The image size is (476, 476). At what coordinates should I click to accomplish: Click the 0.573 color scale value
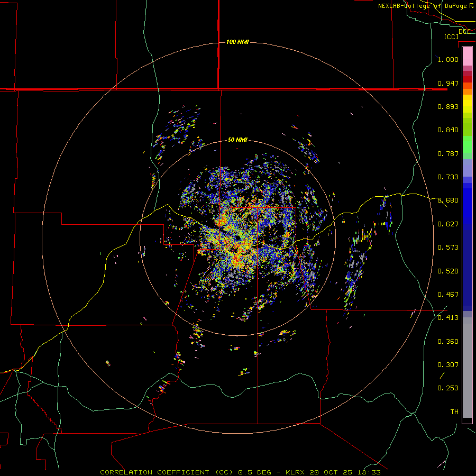coord(448,248)
